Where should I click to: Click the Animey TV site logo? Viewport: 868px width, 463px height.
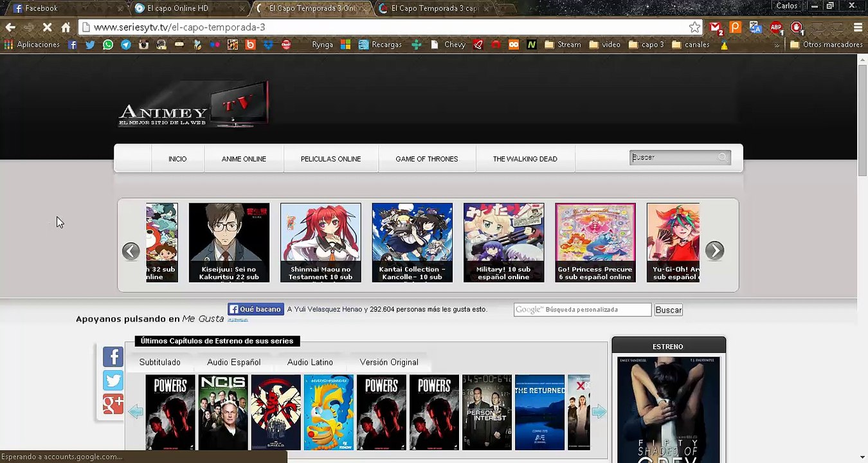coord(193,104)
